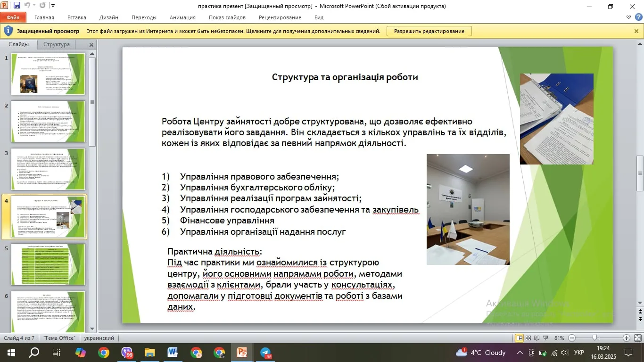Open Task View icon on taskbar
Viewport: 644px width, 362px height.
tap(57, 352)
